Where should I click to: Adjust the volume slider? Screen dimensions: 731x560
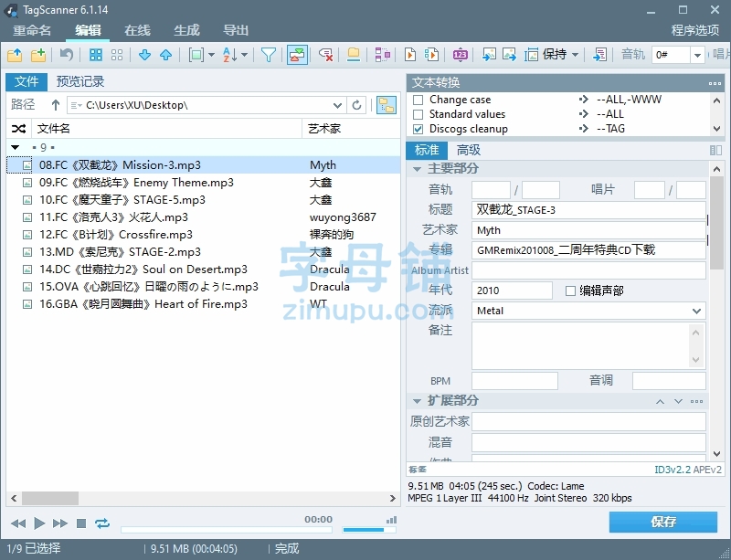click(369, 530)
